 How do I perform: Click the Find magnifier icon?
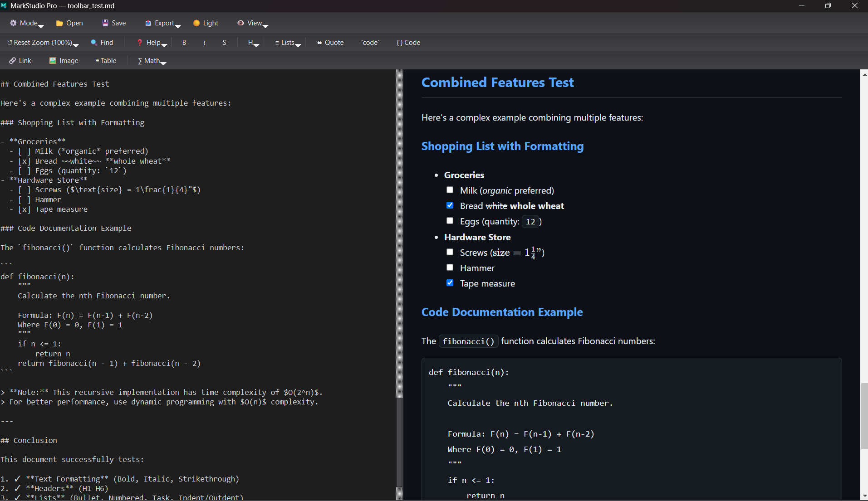94,43
